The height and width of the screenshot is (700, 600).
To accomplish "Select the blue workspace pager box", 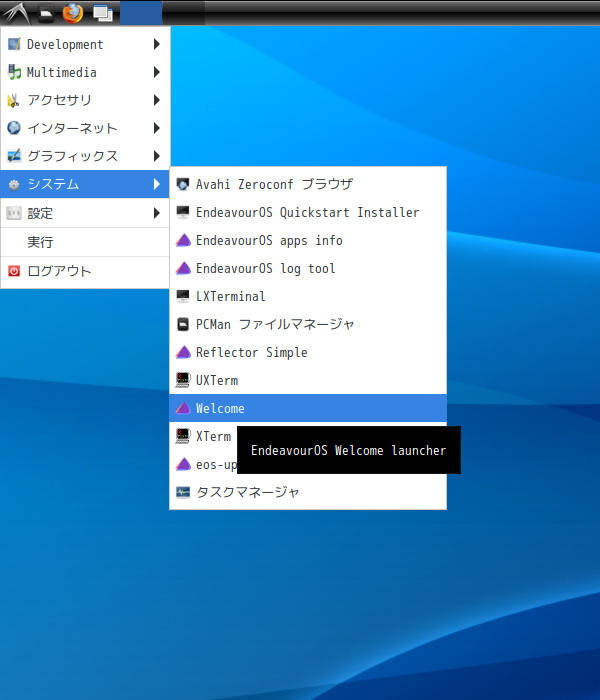I will 141,13.
